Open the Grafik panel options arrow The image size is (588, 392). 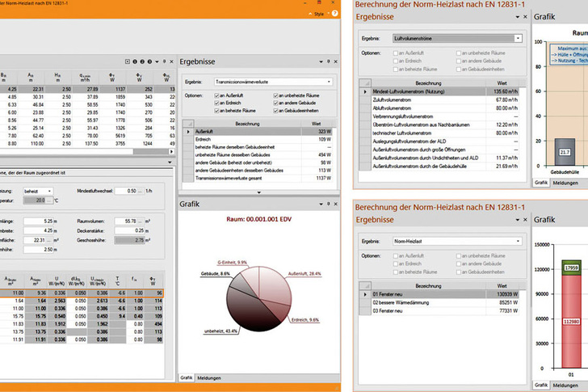[320, 205]
